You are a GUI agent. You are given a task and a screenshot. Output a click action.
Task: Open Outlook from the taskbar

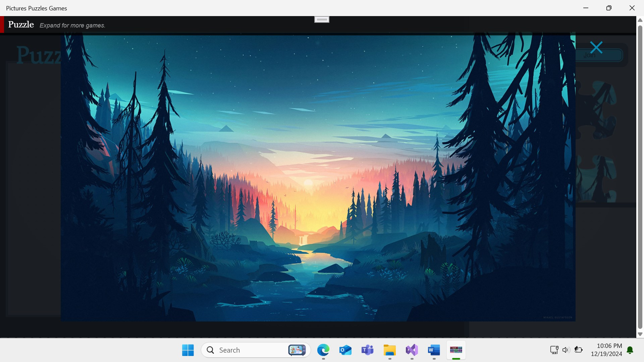[x=345, y=350]
